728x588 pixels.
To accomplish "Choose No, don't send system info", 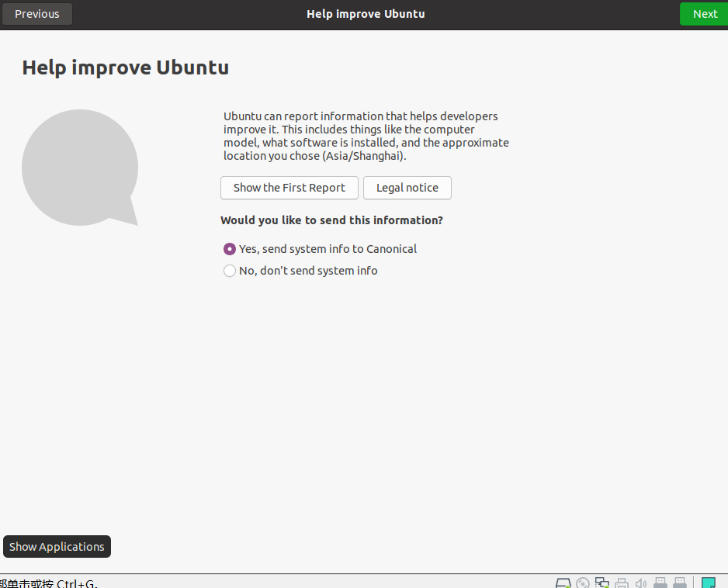I will coord(301,271).
